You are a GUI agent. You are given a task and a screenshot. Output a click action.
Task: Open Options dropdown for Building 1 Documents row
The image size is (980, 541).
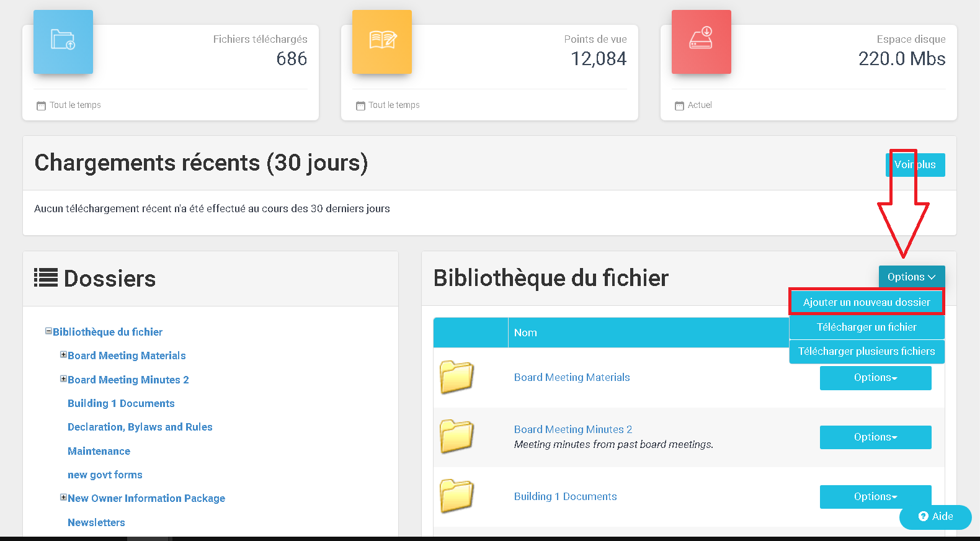pyautogui.click(x=875, y=497)
